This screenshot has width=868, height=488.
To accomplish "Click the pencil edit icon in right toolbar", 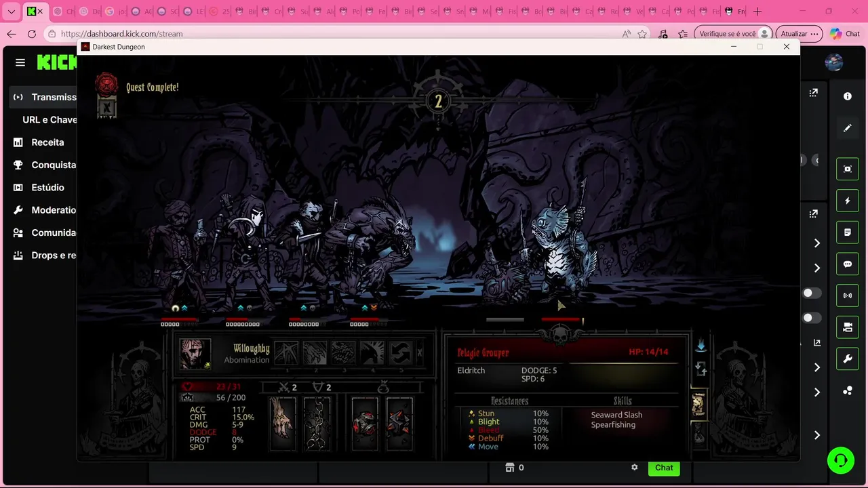I will pyautogui.click(x=848, y=127).
